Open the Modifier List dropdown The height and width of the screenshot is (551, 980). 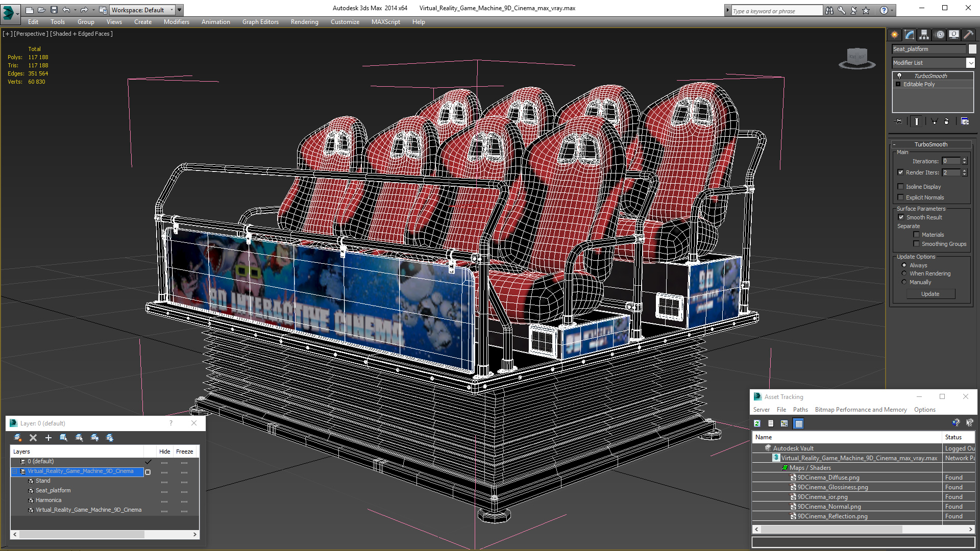970,63
